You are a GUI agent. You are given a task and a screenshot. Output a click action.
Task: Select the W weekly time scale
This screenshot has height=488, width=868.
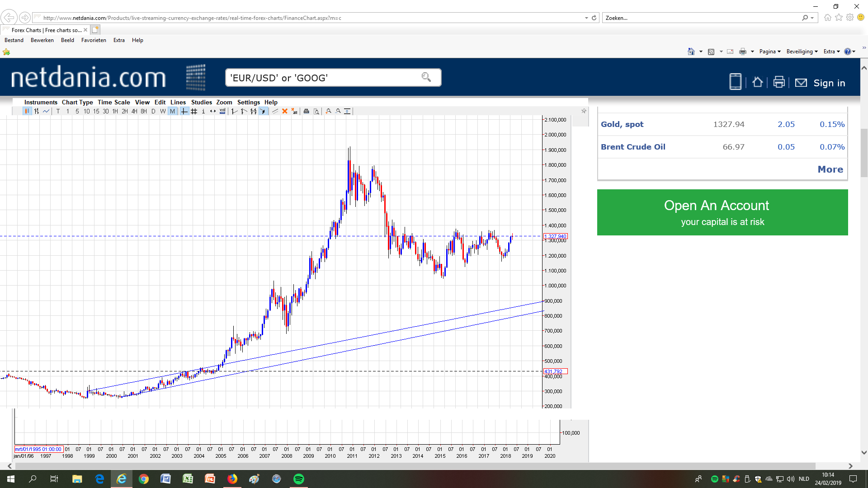163,111
